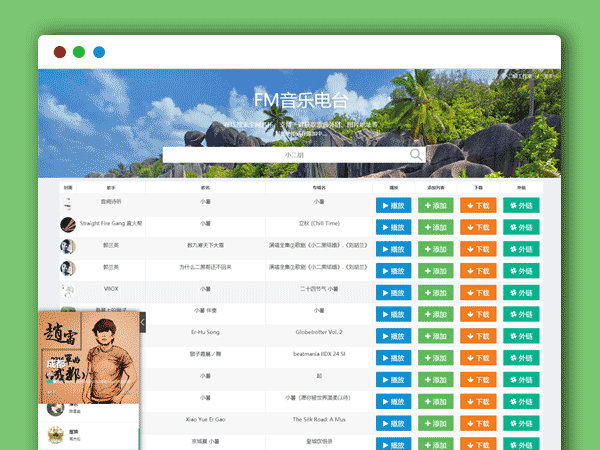The image size is (600, 450).
Task: Open external link for Xiao Yue Er Gao
Action: pyautogui.click(x=521, y=422)
